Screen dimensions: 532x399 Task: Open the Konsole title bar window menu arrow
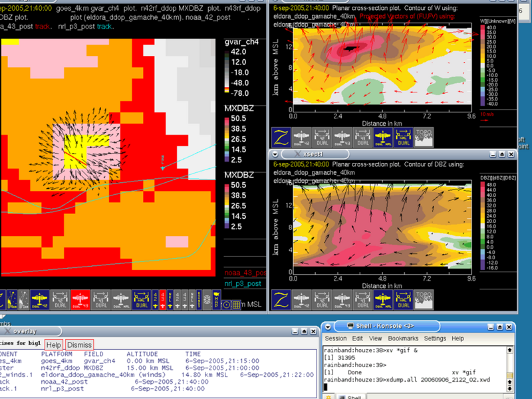click(328, 326)
